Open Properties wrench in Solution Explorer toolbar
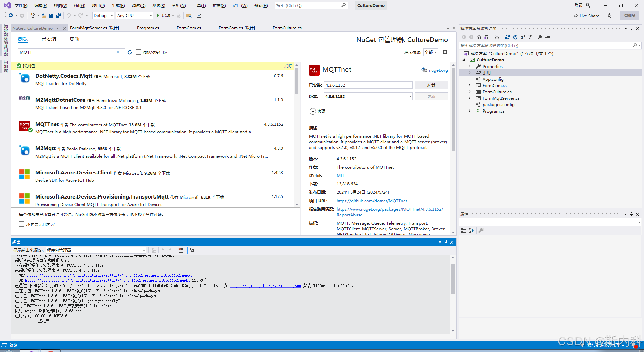 pos(540,37)
